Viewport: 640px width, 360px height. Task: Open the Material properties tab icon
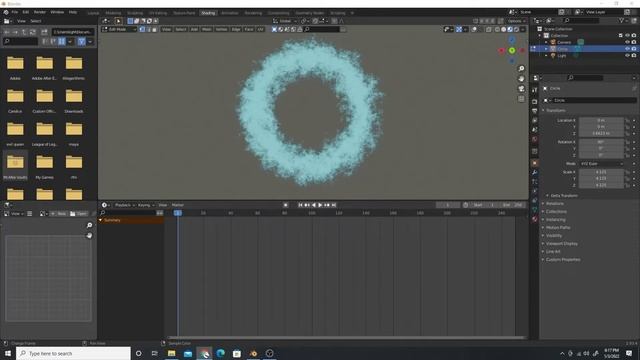pos(535,219)
